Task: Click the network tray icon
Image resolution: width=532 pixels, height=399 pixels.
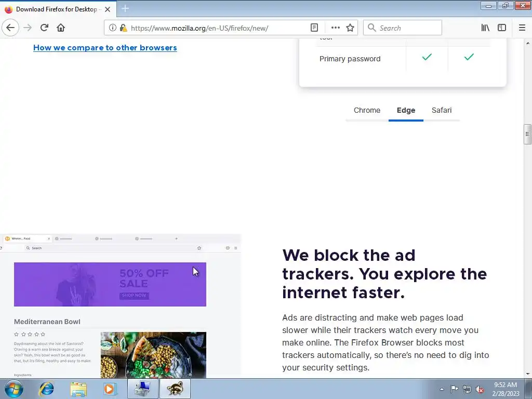Action: [x=467, y=389]
